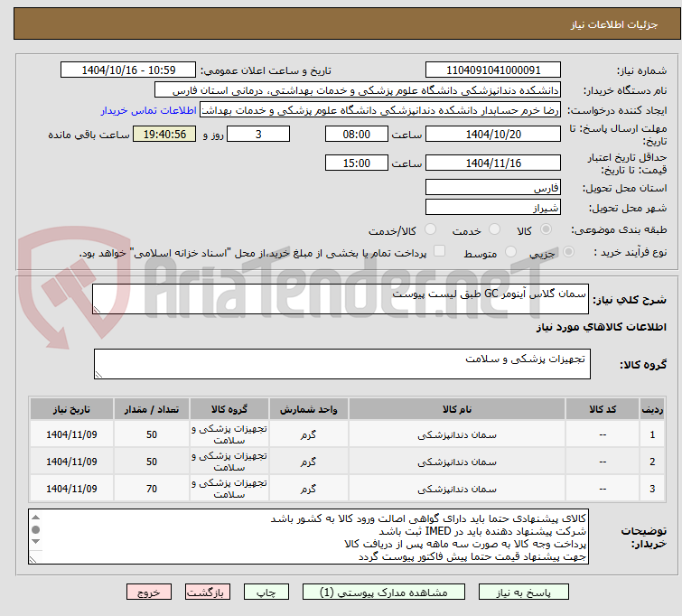Screen dimensions: 682x616
Task: Click the countdown timer 19:40:56
Action: (x=164, y=134)
